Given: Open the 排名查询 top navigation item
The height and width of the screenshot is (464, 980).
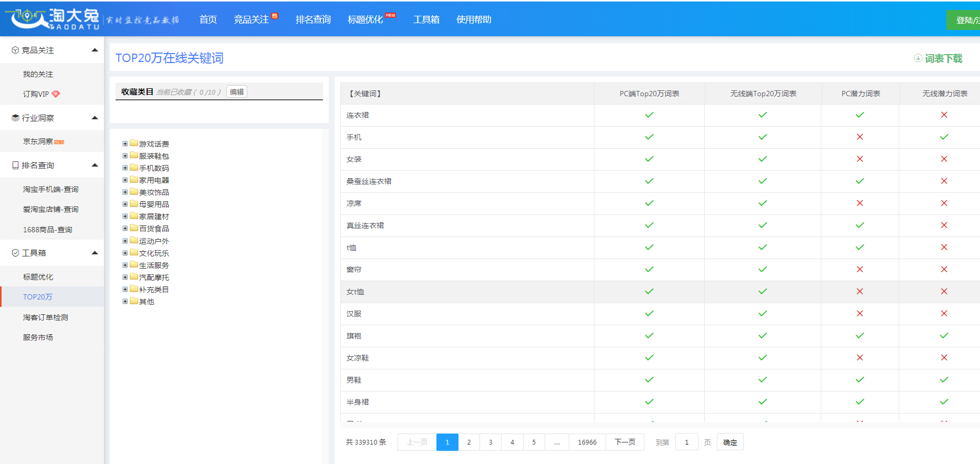Looking at the screenshot, I should coord(313,19).
